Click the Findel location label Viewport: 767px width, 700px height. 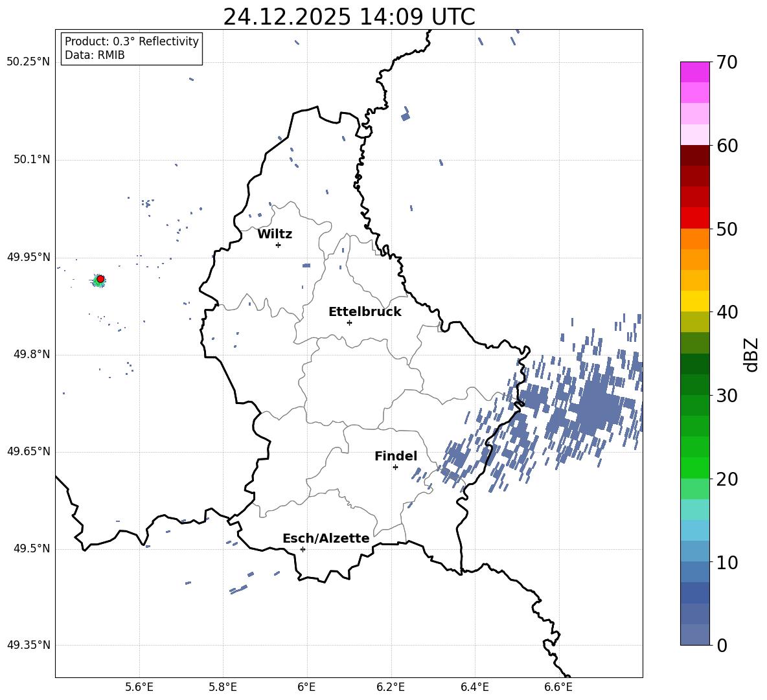[396, 456]
